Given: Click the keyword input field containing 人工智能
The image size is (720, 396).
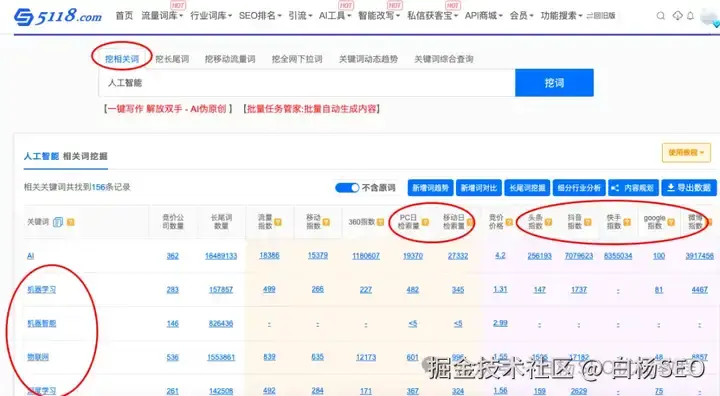Looking at the screenshot, I should [x=307, y=83].
